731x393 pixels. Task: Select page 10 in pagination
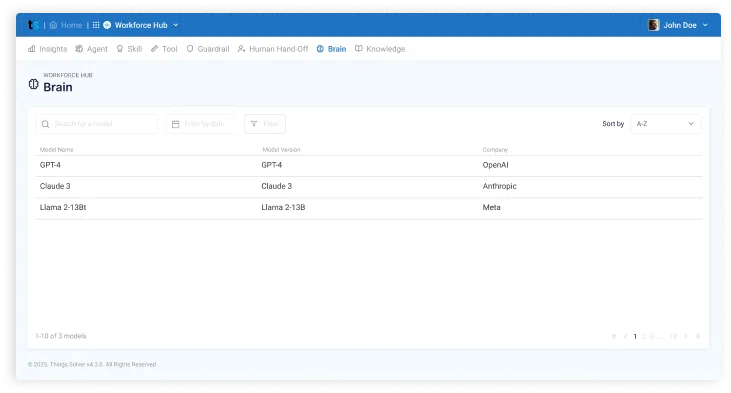coord(673,337)
